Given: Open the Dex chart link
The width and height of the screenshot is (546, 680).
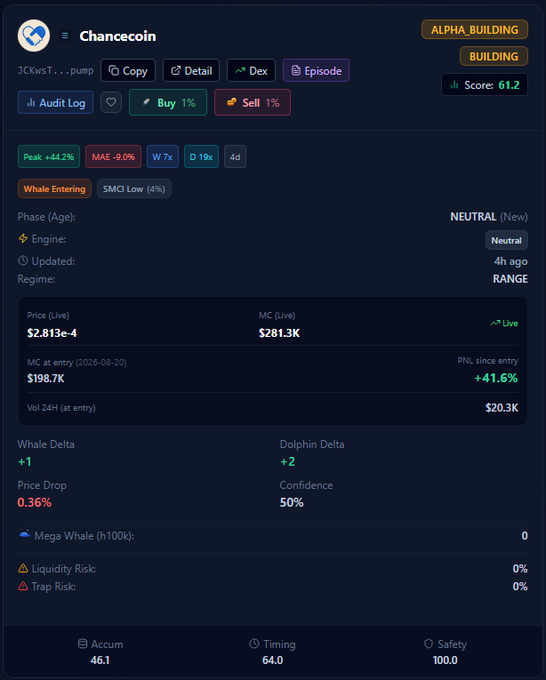Looking at the screenshot, I should coord(251,71).
